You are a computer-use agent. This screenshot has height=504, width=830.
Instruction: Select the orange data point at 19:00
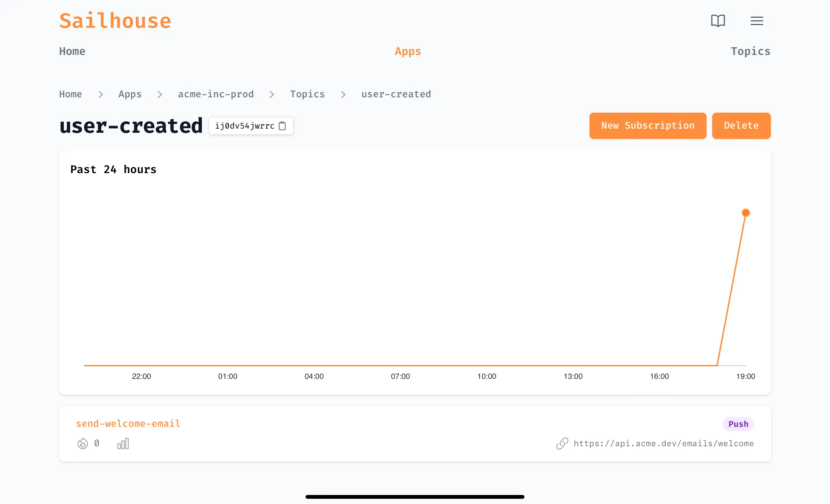[x=746, y=212]
